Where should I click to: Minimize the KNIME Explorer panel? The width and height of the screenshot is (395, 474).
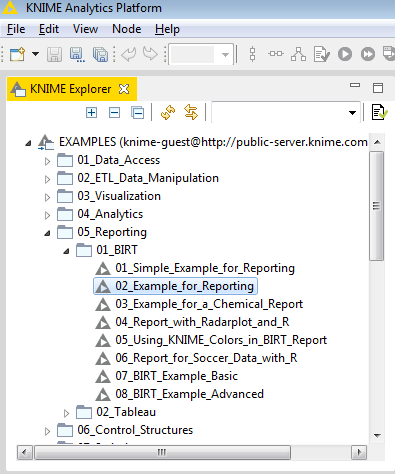[355, 85]
